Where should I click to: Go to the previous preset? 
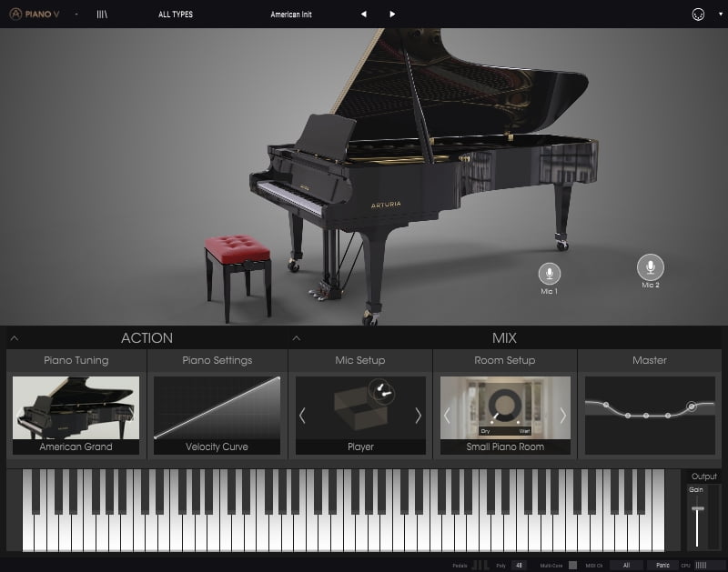point(363,15)
